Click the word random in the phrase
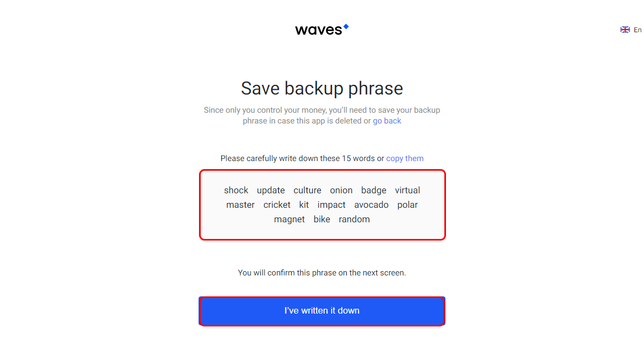This screenshot has width=644, height=349. (354, 219)
